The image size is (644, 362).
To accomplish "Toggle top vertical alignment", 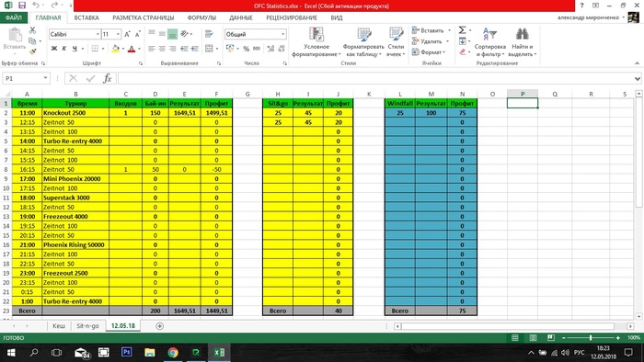I will click(152, 34).
